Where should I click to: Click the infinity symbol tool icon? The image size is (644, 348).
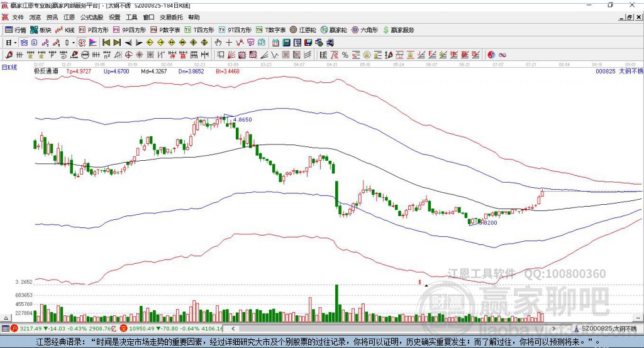coord(502,55)
